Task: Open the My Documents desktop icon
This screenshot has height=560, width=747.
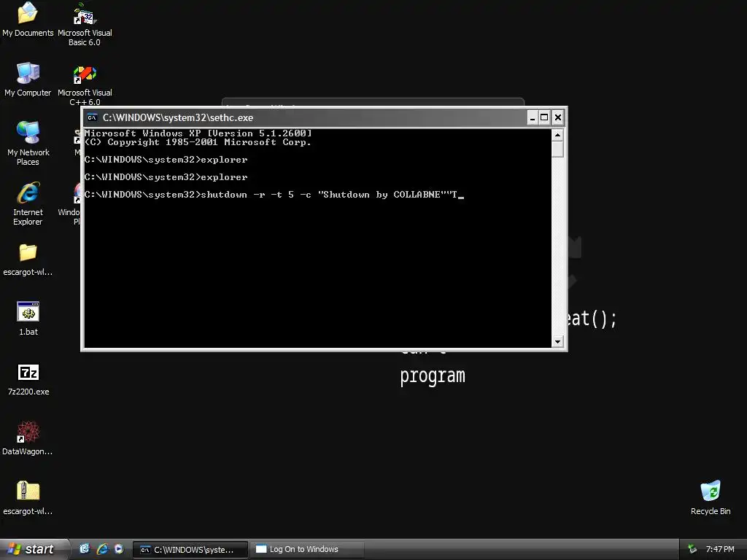Action: pyautogui.click(x=28, y=19)
